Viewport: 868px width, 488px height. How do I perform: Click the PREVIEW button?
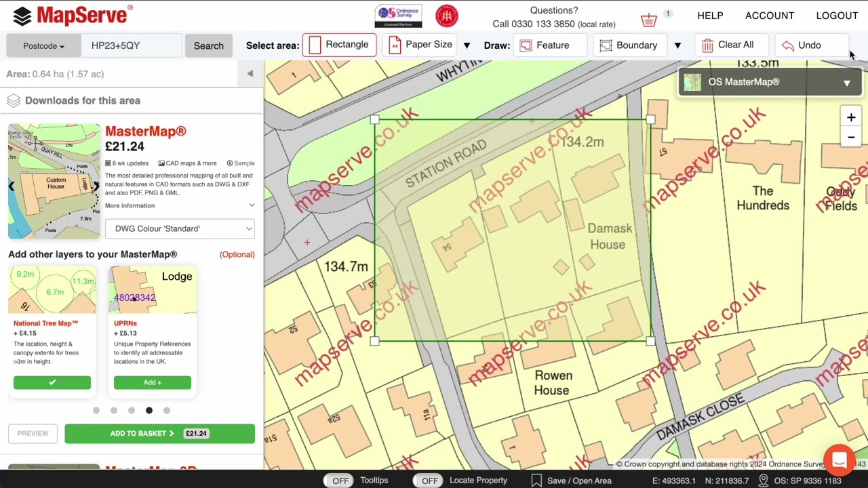pos(33,433)
